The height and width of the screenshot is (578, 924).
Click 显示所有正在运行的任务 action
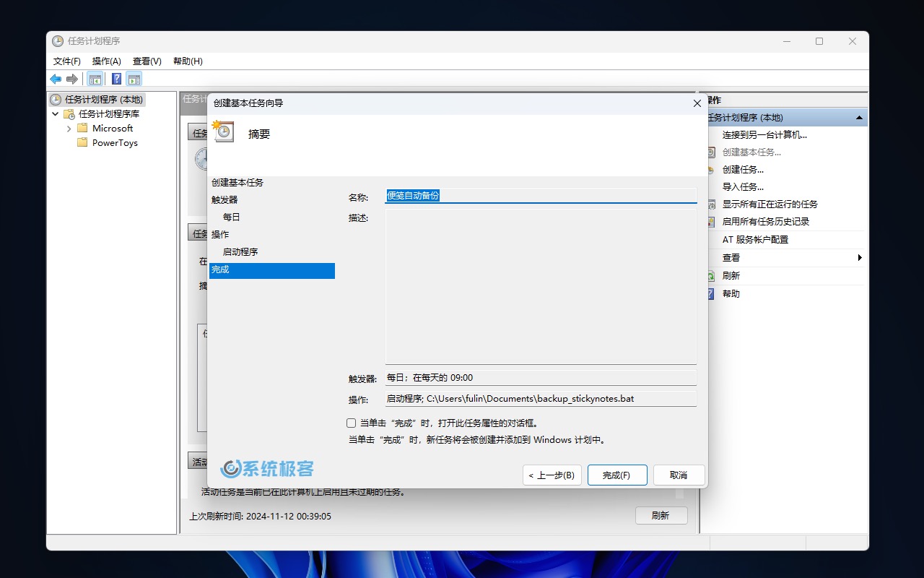(x=770, y=204)
